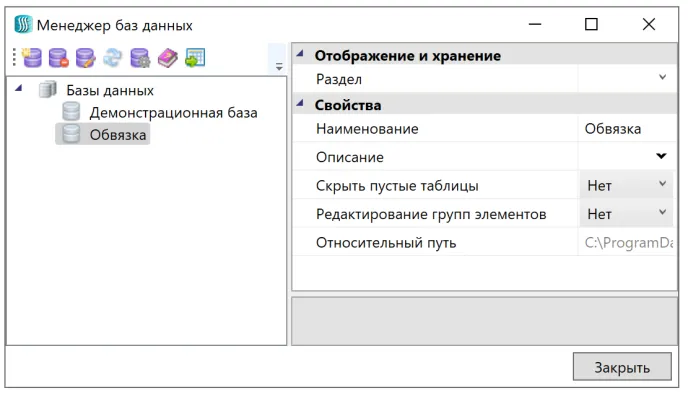This screenshot has height=393, width=688.
Task: Expand the Описание dropdown arrow
Action: [x=661, y=156]
